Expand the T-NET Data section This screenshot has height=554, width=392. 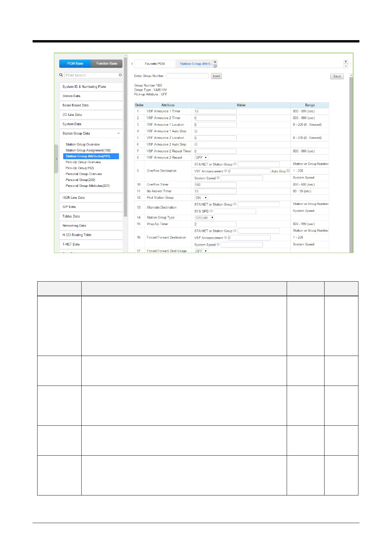91,244
